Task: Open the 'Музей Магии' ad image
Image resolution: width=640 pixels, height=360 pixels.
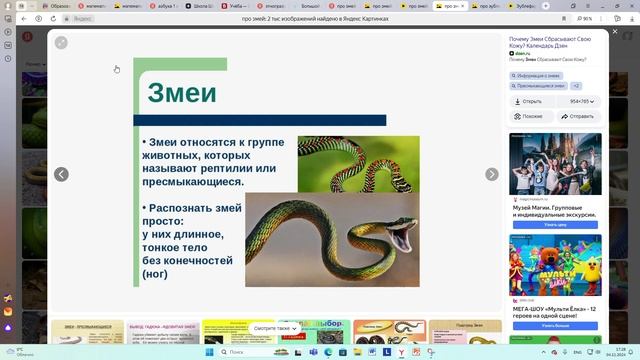Action: coord(555,164)
